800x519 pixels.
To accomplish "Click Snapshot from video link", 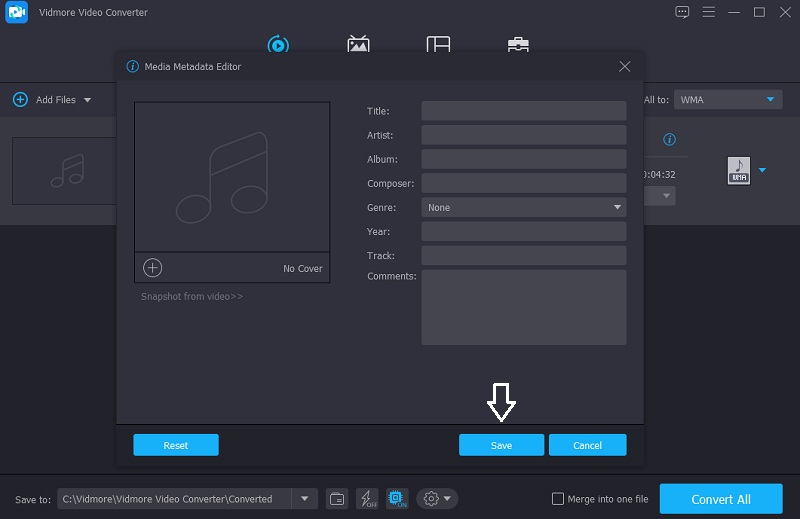I will pyautogui.click(x=192, y=296).
